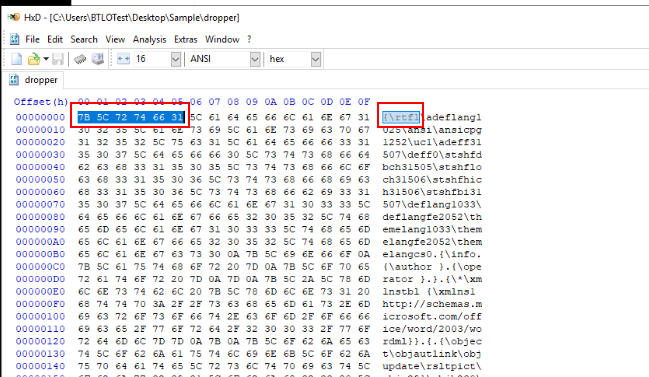This screenshot has width=649, height=377.
Task: Click offset row 00000040
Action: 41,167
